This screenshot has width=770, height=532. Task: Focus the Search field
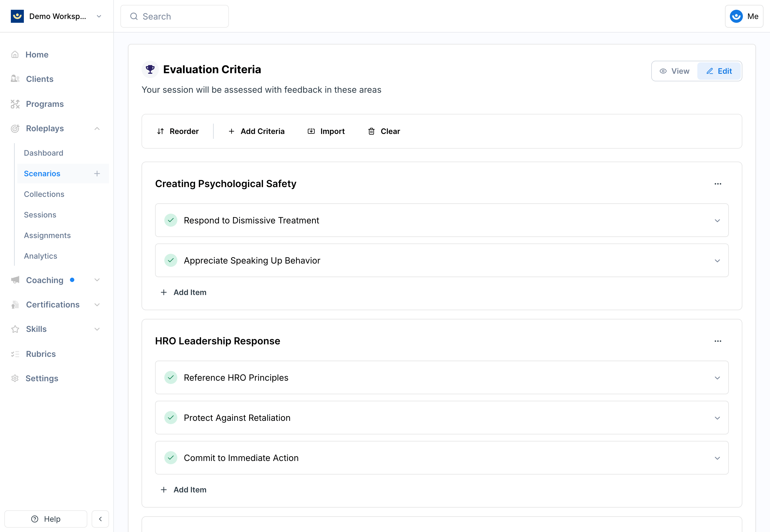[x=174, y=16]
